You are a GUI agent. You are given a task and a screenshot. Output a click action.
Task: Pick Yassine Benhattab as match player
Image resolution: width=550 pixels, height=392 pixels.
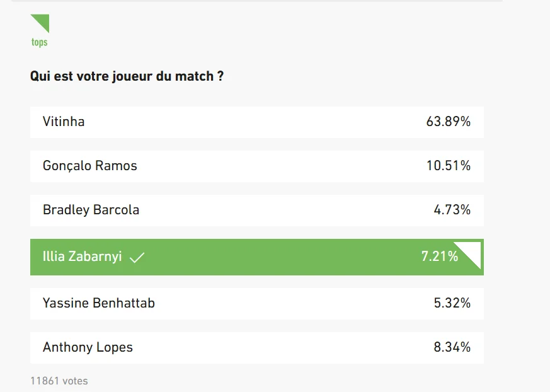pos(99,303)
